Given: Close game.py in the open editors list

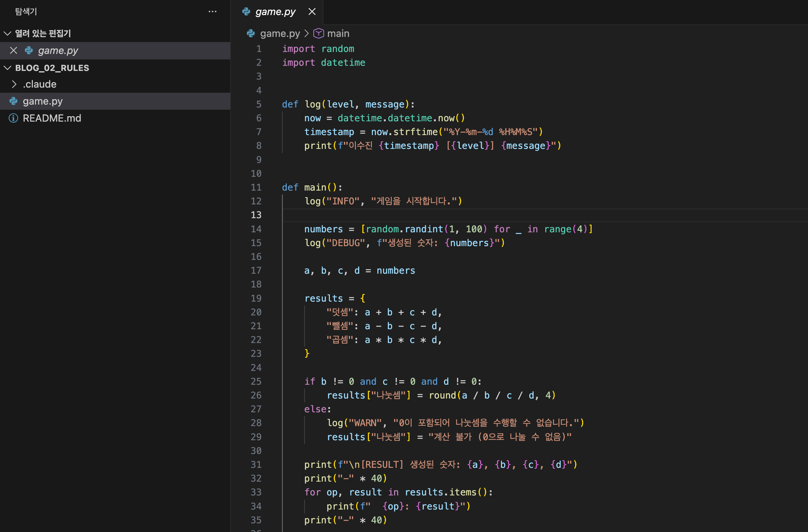Looking at the screenshot, I should (13, 51).
